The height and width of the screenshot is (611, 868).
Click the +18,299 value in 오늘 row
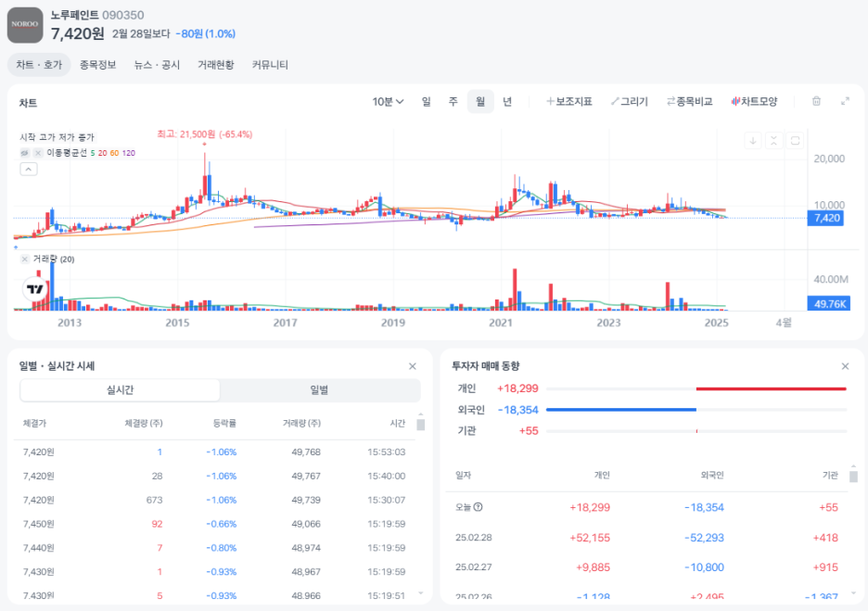(590, 507)
